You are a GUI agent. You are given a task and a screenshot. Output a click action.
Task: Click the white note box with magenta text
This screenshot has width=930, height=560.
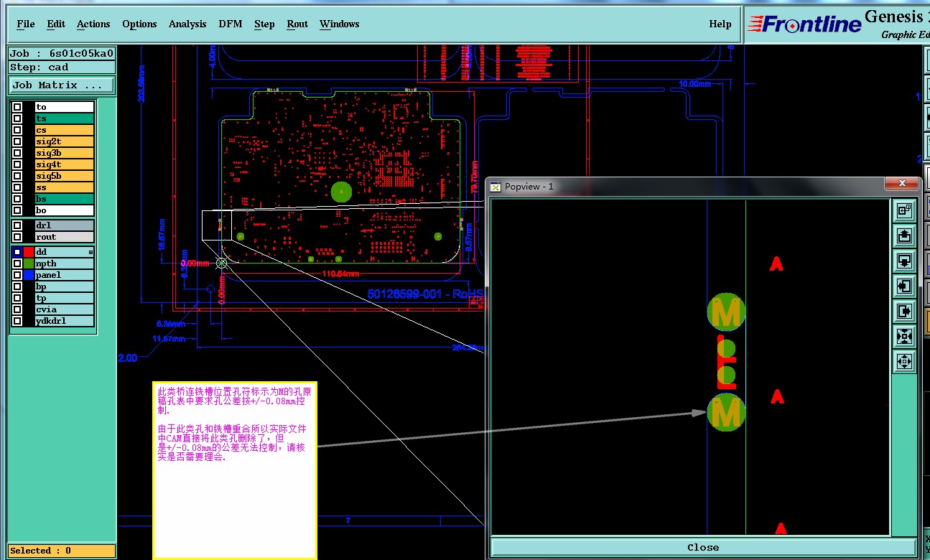point(235,470)
